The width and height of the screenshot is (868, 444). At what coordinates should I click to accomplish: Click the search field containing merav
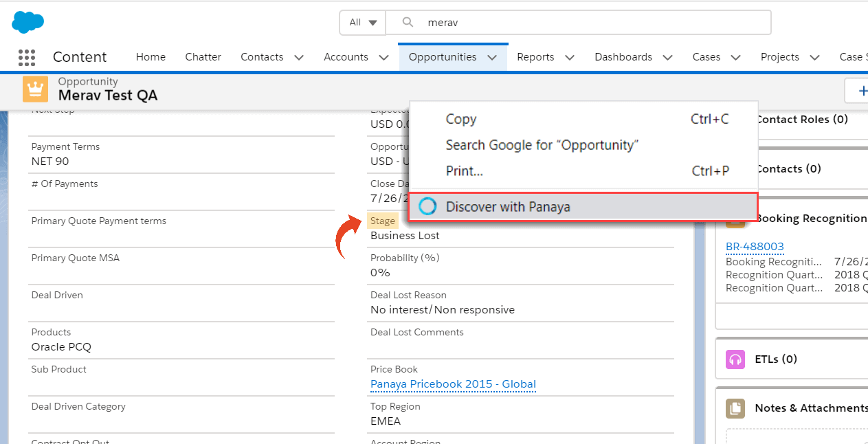tap(578, 22)
